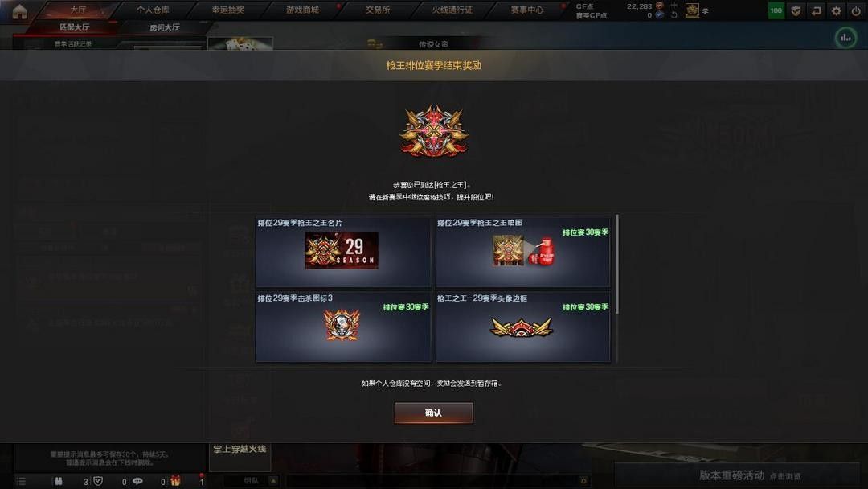Open the 游戏商城 tab
This screenshot has height=489, width=868.
(302, 10)
